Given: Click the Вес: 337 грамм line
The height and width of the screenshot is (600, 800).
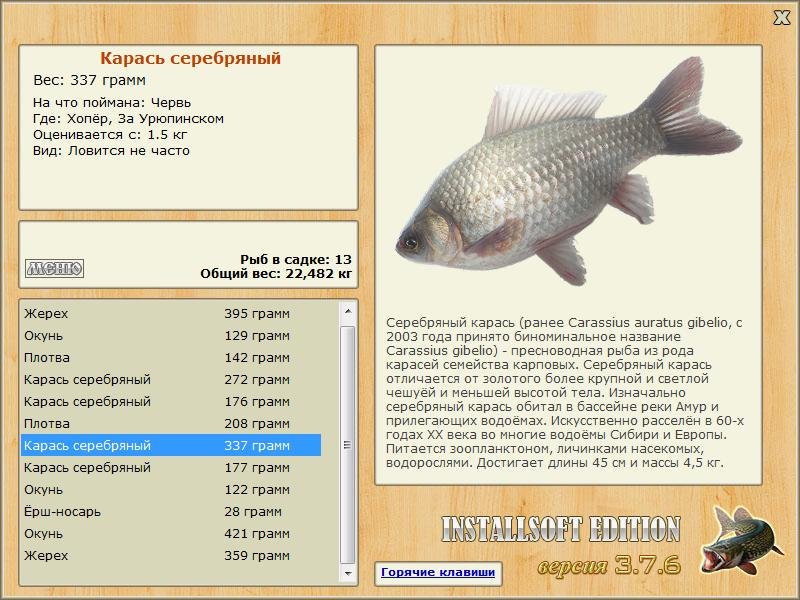Looking at the screenshot, I should click(89, 80).
